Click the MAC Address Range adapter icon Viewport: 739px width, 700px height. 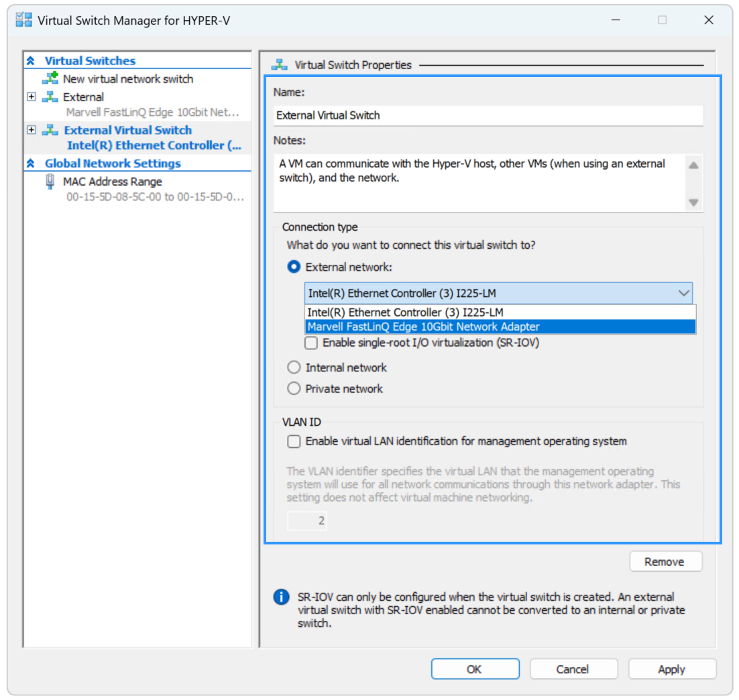coord(50,182)
